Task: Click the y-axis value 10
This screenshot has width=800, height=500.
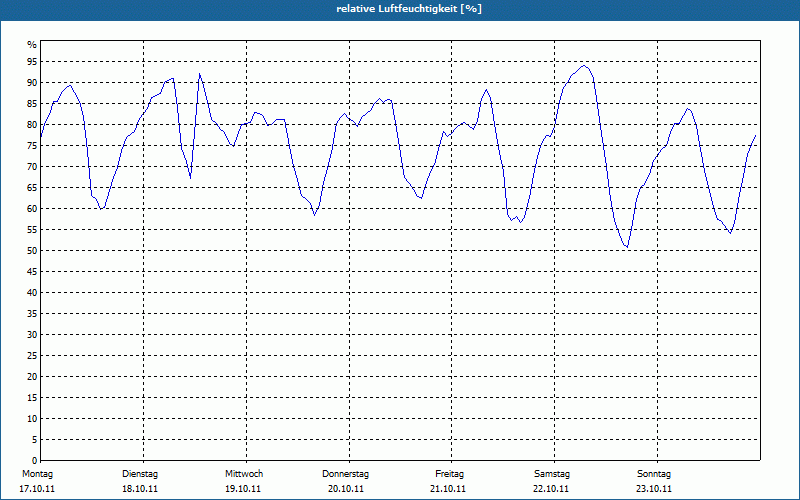Action: tap(32, 419)
